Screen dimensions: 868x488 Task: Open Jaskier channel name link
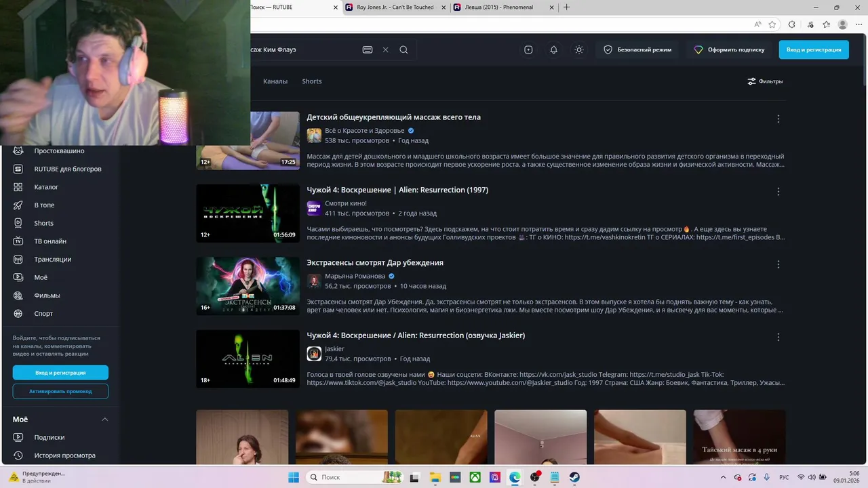335,348
